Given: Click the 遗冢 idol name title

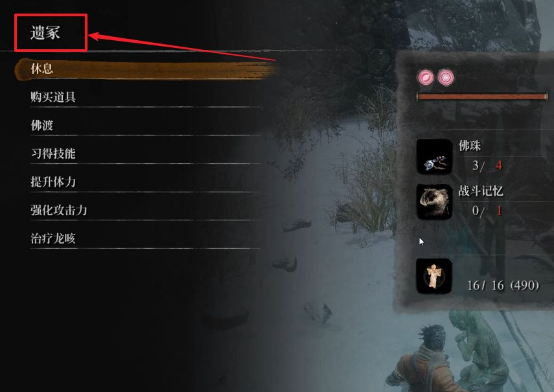Looking at the screenshot, I should tap(45, 33).
